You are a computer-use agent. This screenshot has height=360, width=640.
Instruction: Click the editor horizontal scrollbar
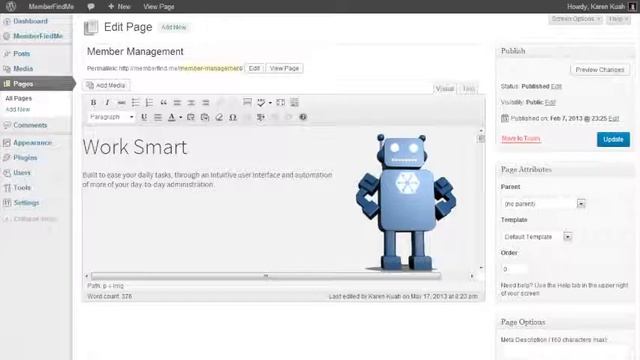click(266, 276)
